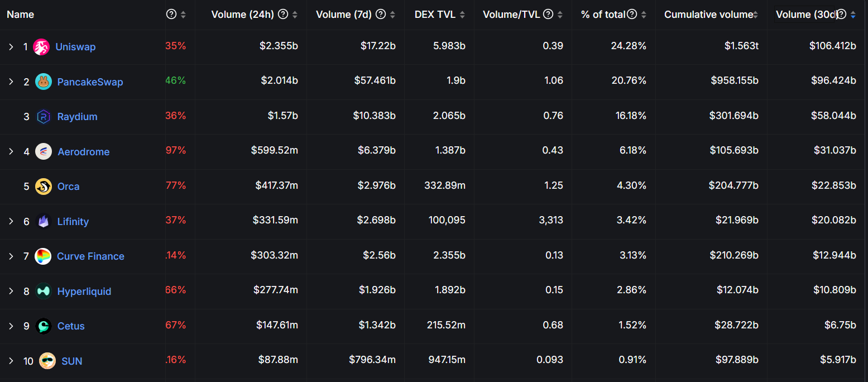Click the Uniswap unicorn logo icon
Viewport: 868px width, 382px height.
tap(41, 47)
